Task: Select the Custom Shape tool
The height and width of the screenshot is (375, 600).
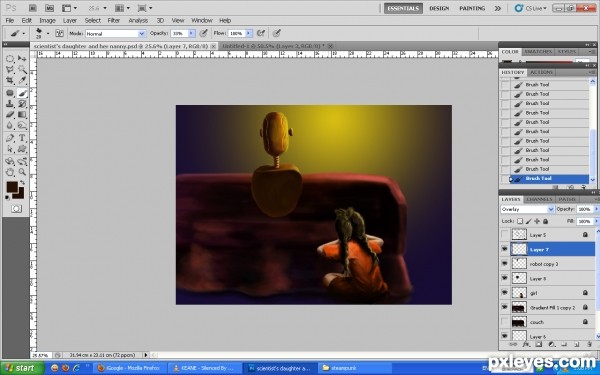Action: (22, 149)
